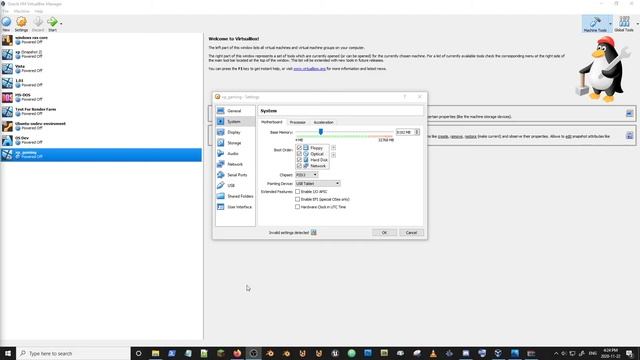Click Windows Start button
Screen dimensions: 640x360
8,353
